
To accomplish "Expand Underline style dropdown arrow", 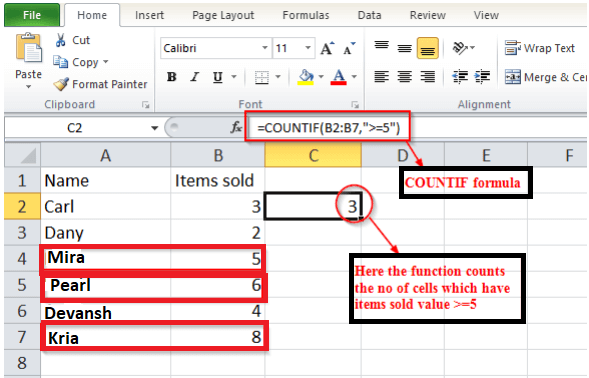I will coord(234,77).
